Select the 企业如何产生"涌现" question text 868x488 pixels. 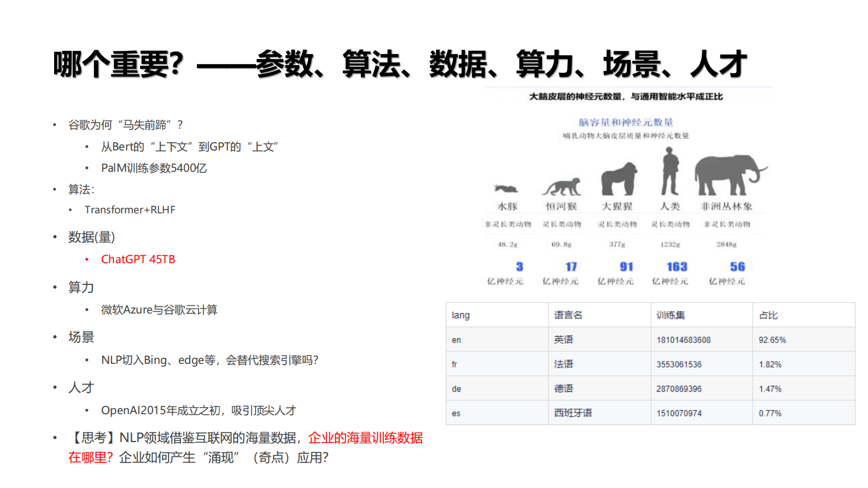tap(224, 457)
